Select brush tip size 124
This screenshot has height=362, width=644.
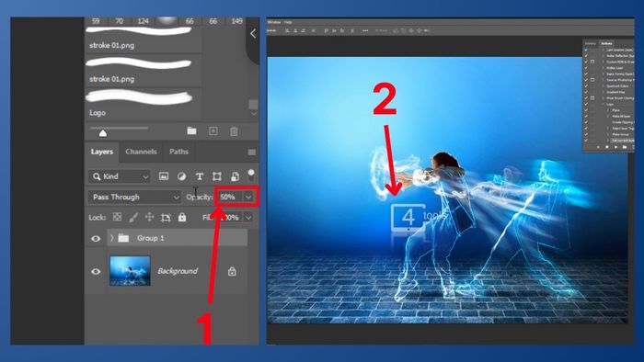coord(143,21)
